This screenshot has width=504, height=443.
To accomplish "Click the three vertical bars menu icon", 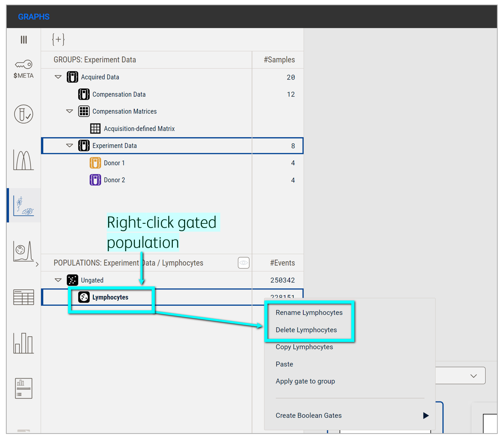I will [24, 39].
